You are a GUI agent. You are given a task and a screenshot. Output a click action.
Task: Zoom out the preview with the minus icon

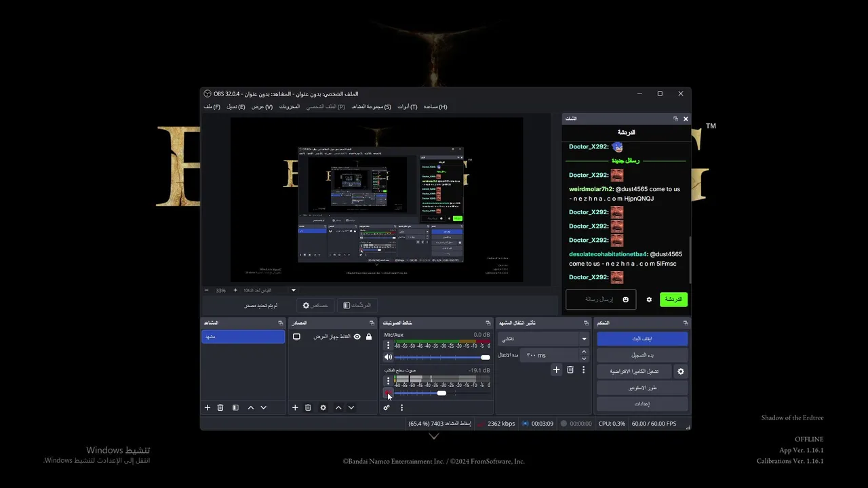(207, 290)
